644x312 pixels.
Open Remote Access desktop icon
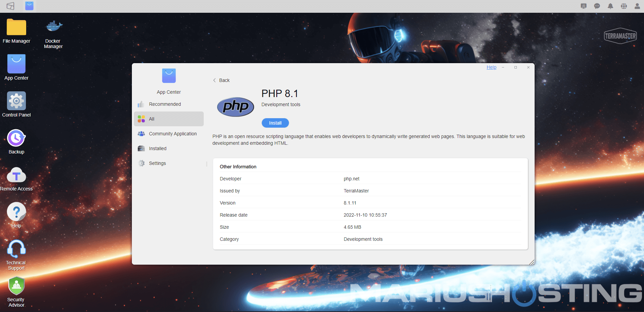point(16,175)
